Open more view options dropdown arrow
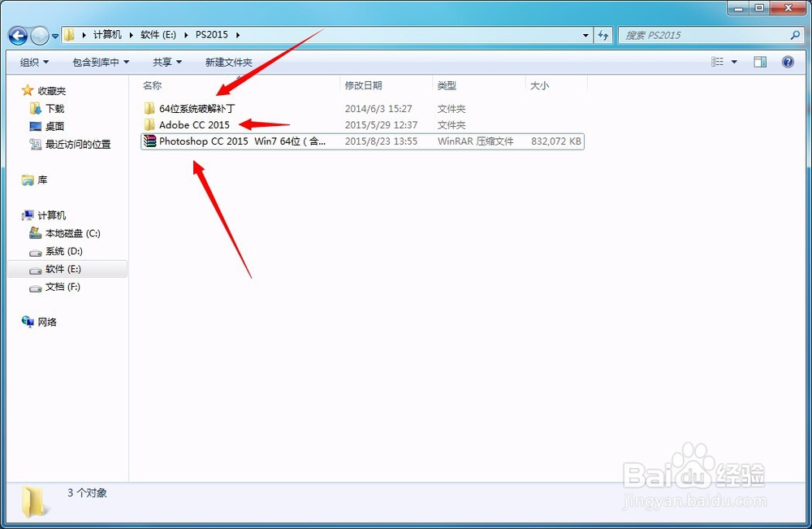Viewport: 812px width, 529px height. pyautogui.click(x=734, y=63)
